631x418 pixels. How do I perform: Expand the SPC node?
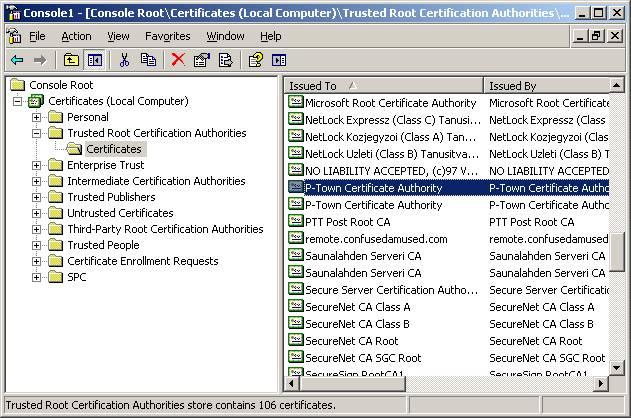36,277
